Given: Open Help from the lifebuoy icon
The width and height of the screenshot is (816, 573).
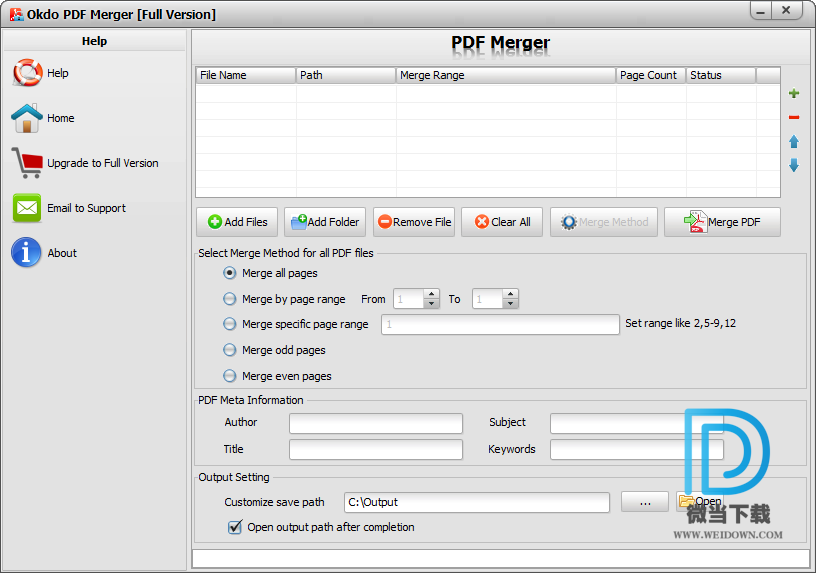Looking at the screenshot, I should [28, 72].
